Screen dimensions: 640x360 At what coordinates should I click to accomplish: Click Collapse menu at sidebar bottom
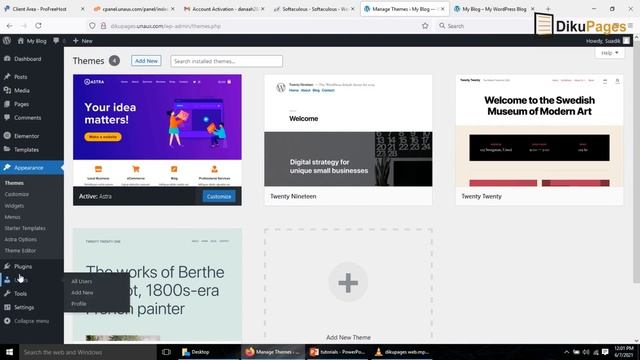click(x=31, y=321)
